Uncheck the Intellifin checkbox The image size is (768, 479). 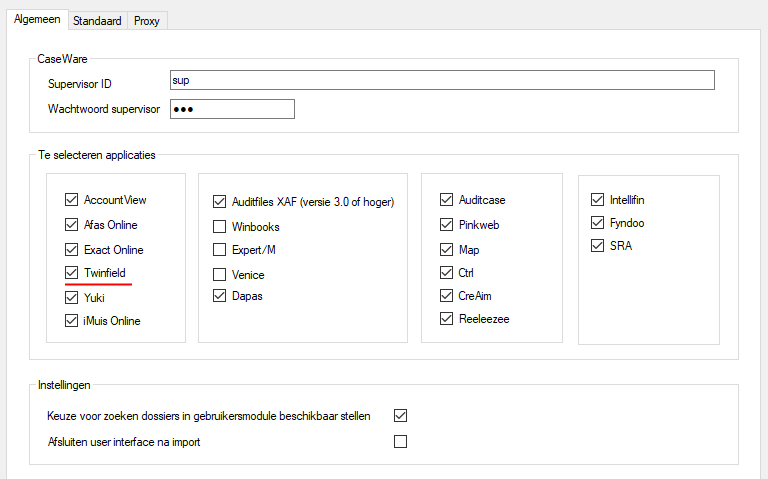598,199
